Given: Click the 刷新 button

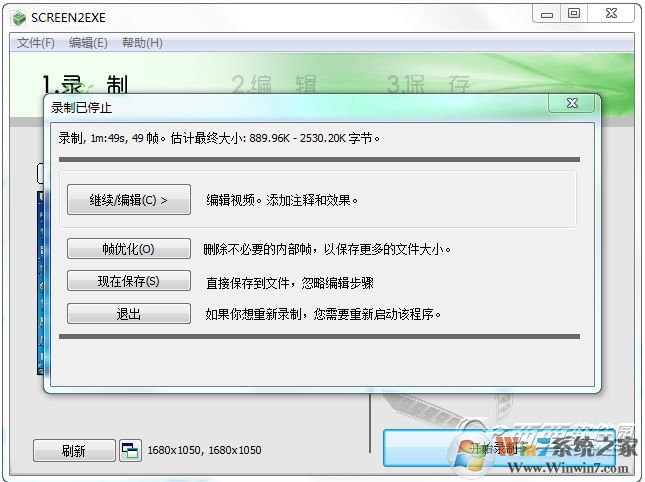Looking at the screenshot, I should coord(74,450).
